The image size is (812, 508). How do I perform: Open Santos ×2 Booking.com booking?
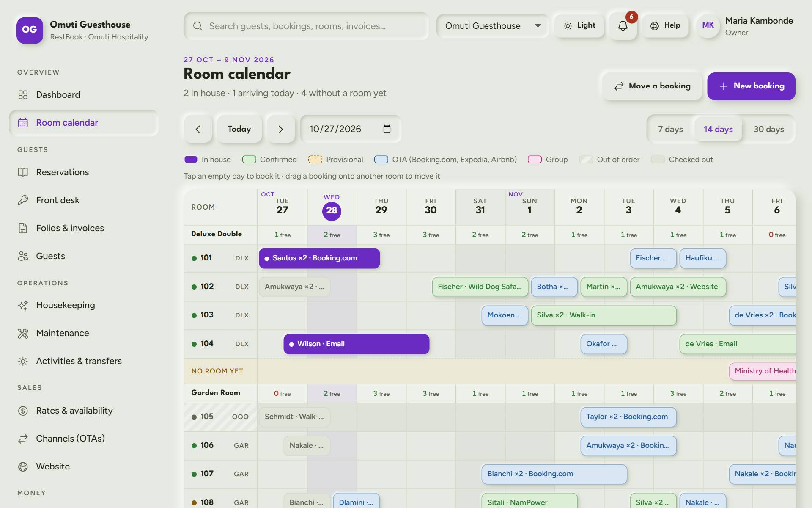(319, 258)
